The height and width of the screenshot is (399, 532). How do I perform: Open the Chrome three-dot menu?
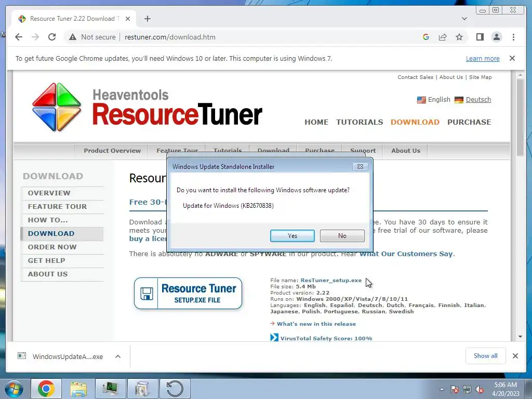pos(513,37)
